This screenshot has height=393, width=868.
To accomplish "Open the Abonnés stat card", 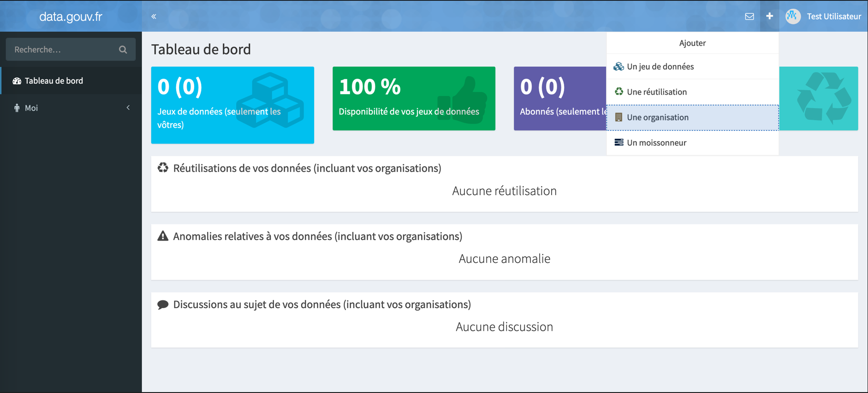I will (560, 98).
